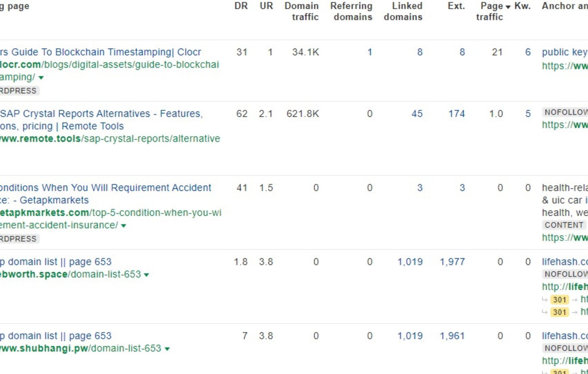Sort table by UR column header

pos(266,6)
